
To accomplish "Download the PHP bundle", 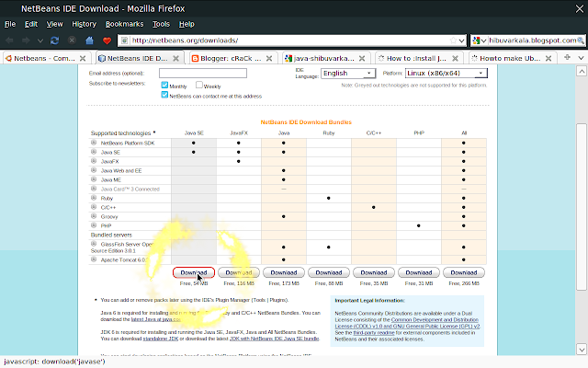I will point(419,272).
